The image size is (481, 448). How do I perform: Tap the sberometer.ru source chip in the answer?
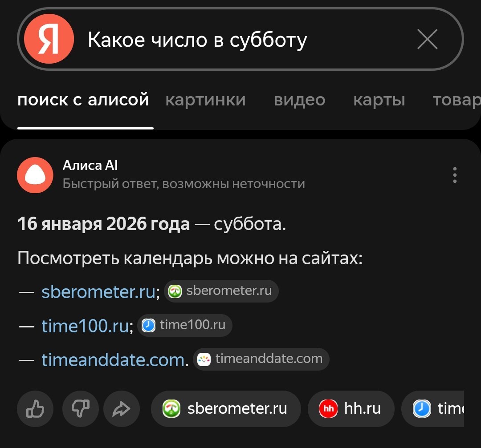coord(221,291)
